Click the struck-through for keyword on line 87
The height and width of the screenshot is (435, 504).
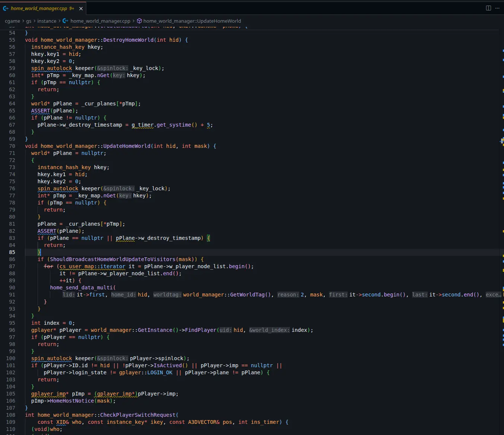coord(48,266)
